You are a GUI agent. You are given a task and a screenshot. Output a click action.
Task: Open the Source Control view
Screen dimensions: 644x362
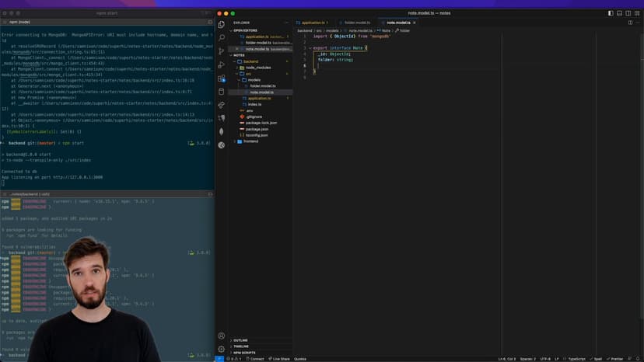point(222,51)
